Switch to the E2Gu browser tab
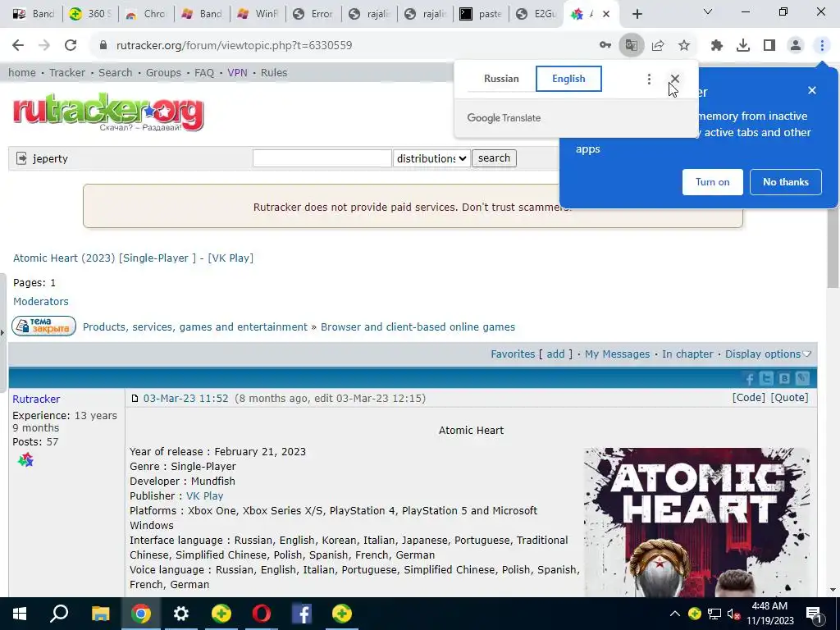The image size is (840, 630). (x=536, y=14)
